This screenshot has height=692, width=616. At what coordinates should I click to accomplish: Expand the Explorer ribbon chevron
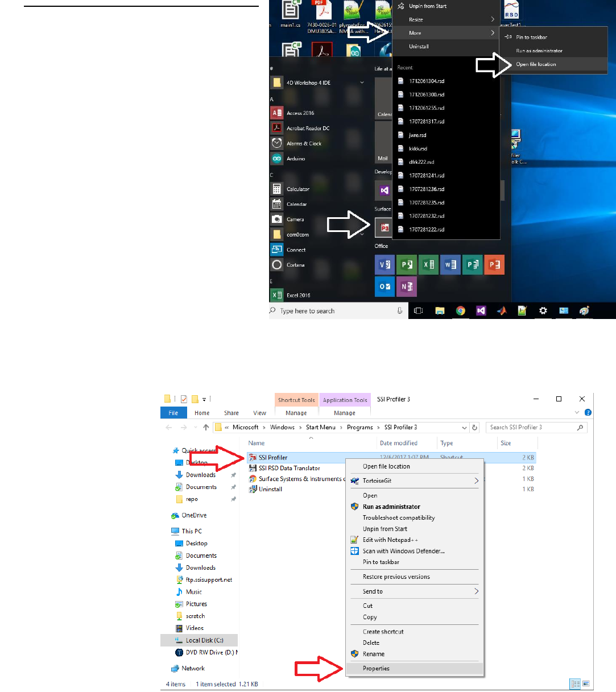pyautogui.click(x=577, y=412)
